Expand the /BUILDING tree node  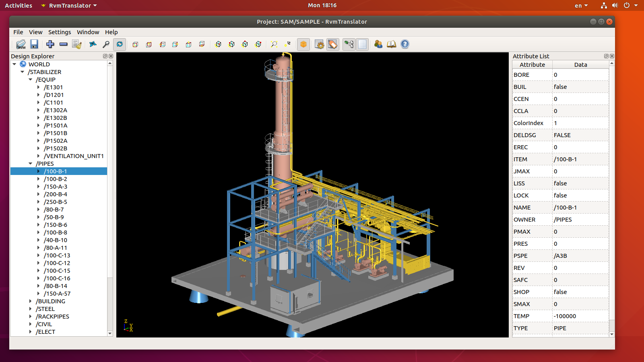(31, 301)
